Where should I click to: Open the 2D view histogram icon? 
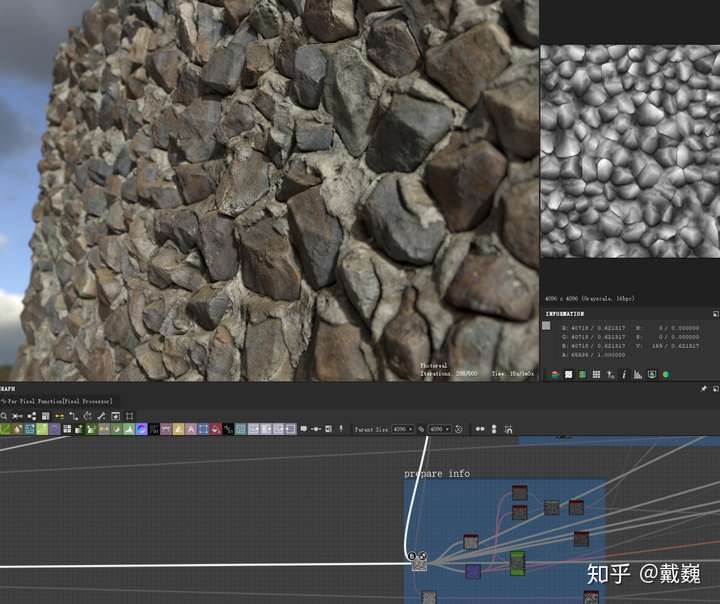[x=638, y=375]
